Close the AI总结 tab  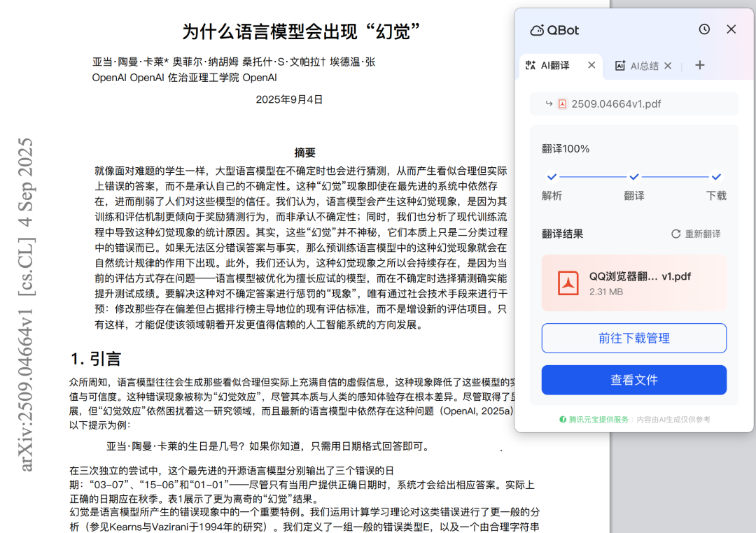point(668,66)
